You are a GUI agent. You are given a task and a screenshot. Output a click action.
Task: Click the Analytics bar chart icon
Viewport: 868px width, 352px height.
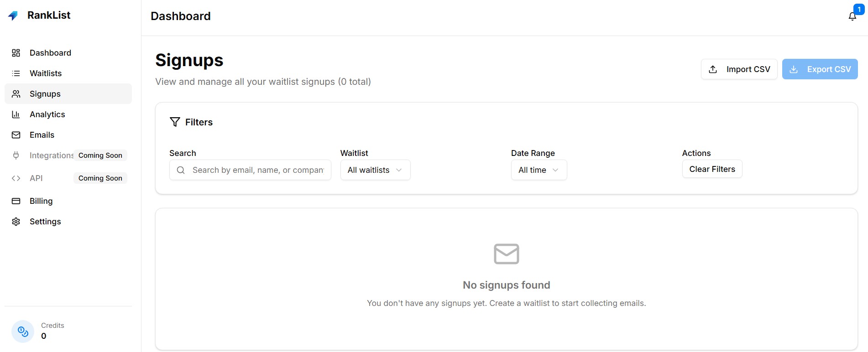16,114
